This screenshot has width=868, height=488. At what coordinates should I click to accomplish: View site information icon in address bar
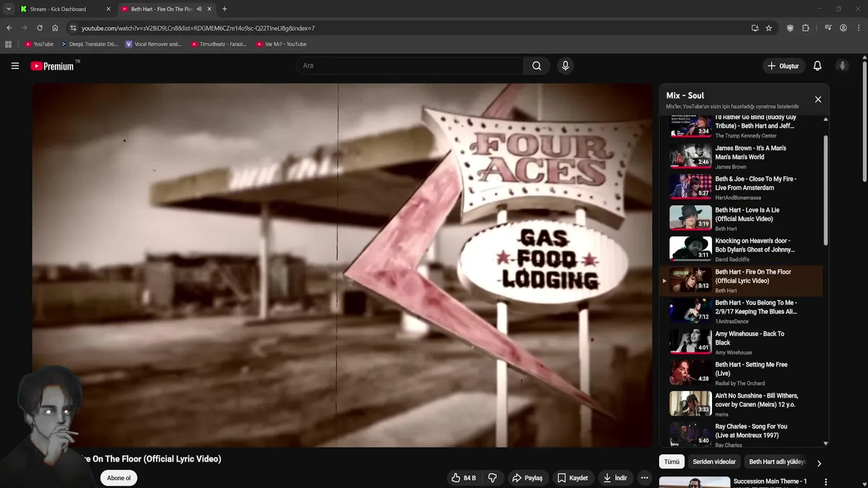coord(73,28)
